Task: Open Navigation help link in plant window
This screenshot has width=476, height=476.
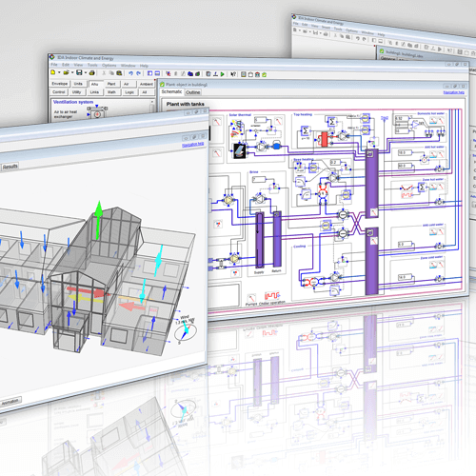Action: click(x=453, y=92)
